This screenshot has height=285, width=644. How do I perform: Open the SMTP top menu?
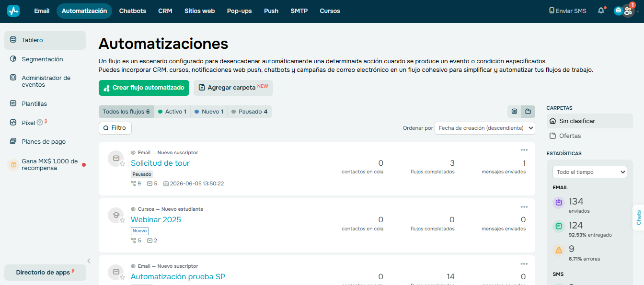point(299,11)
